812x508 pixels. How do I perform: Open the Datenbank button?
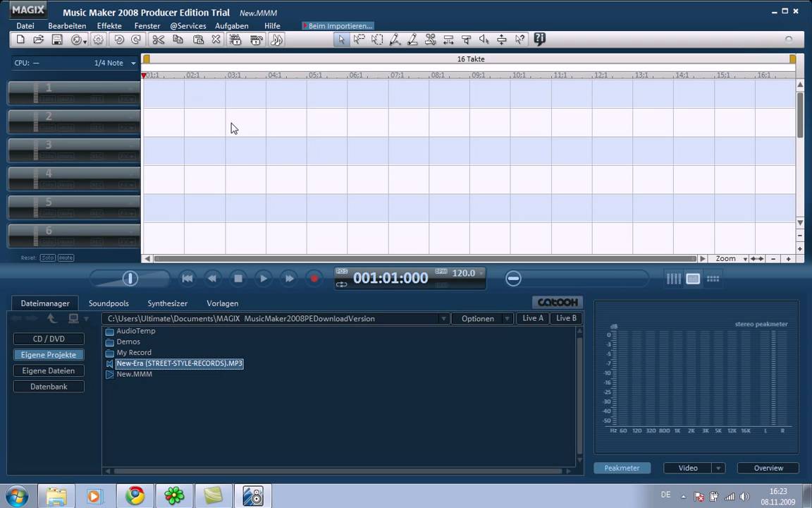(x=49, y=387)
